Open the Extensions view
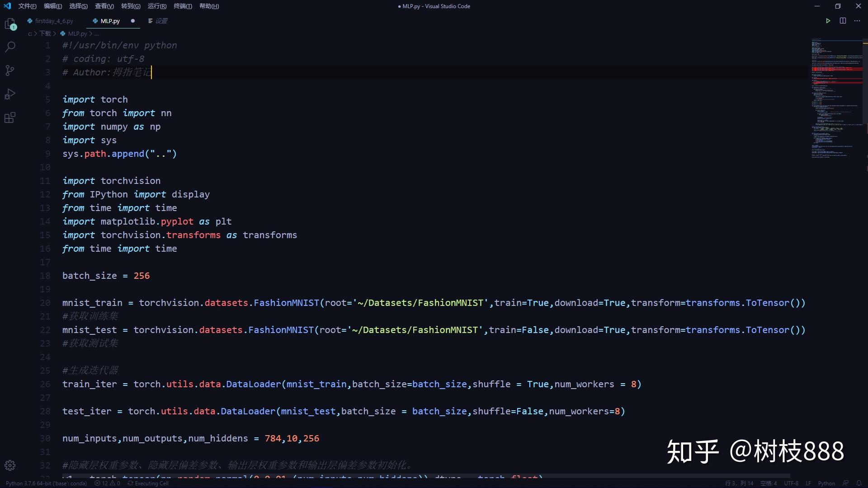The width and height of the screenshot is (868, 488). 10,117
